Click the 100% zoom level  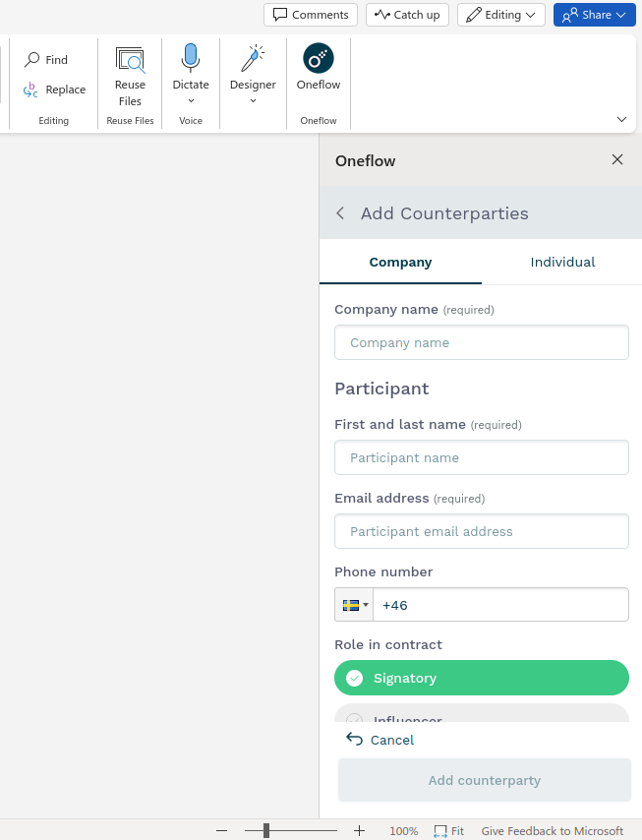click(x=404, y=831)
